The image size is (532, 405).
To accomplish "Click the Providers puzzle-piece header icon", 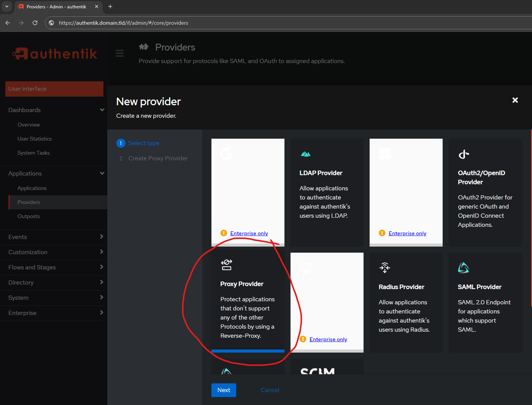I will coord(144,47).
